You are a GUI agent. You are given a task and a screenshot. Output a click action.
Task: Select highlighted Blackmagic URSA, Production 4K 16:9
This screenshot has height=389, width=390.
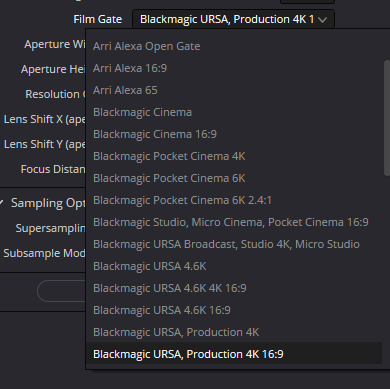pyautogui.click(x=234, y=354)
